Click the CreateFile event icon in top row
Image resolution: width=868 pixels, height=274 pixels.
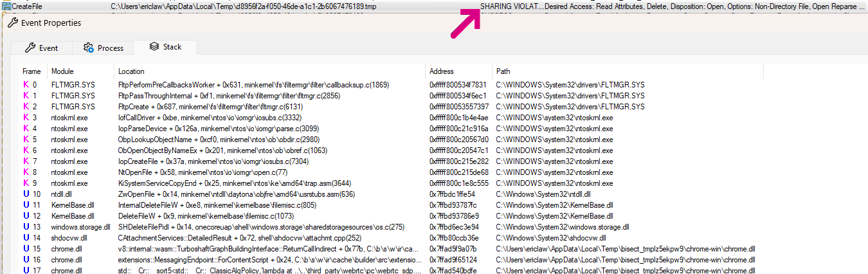point(6,6)
